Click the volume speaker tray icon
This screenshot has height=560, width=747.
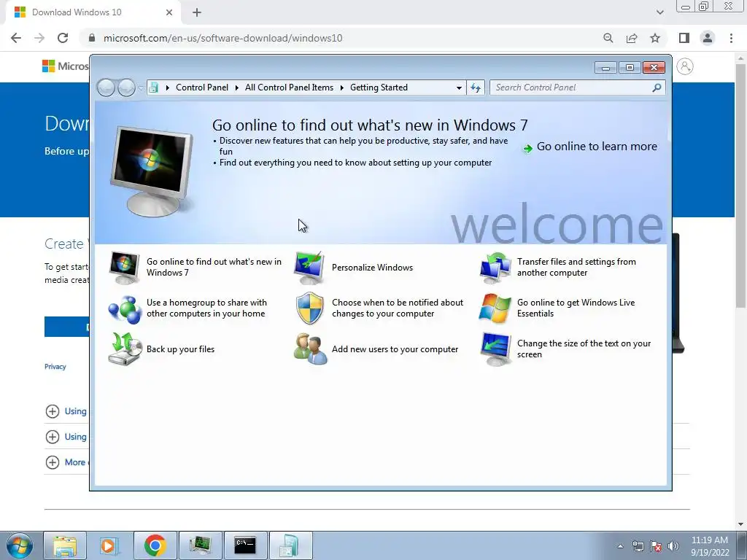click(673, 546)
